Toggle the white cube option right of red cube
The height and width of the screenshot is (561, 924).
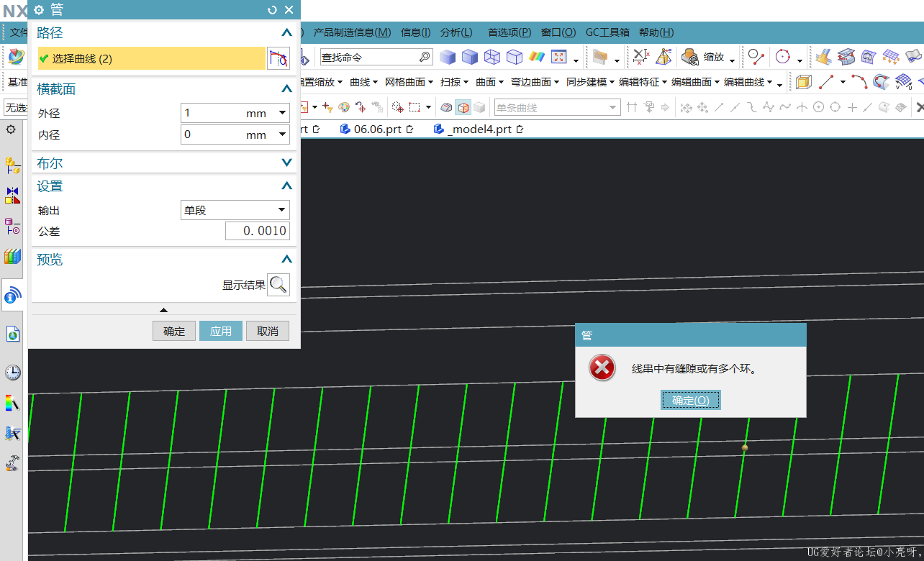pyautogui.click(x=480, y=107)
